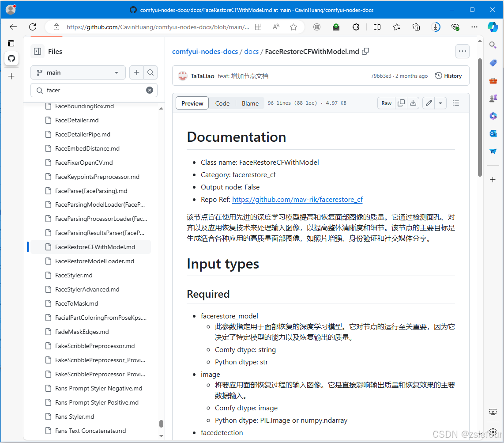Open FaceKeypointsPreprocessor.md file
The width and height of the screenshot is (504, 443).
coord(97,177)
